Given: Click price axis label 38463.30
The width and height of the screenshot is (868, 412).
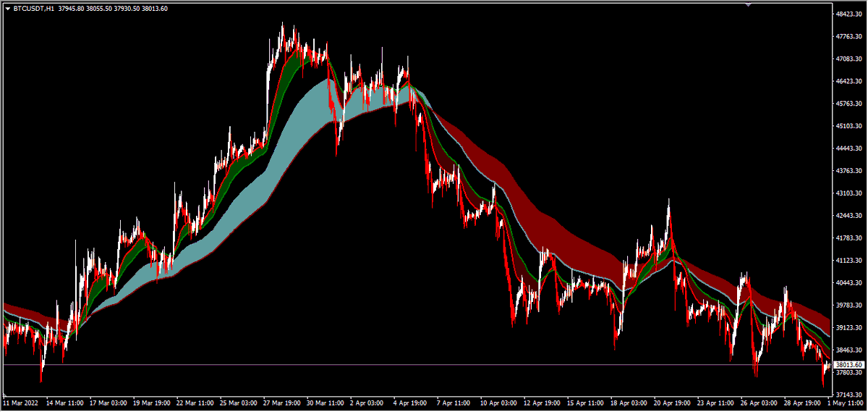Looking at the screenshot, I should (848, 350).
